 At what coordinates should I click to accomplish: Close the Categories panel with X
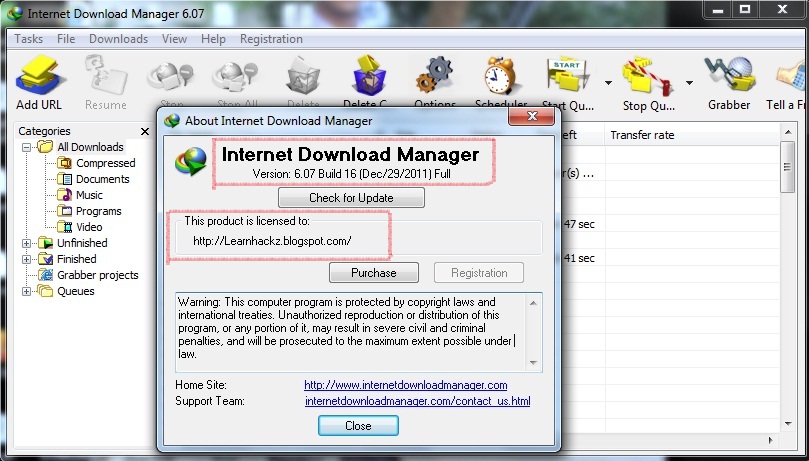click(x=145, y=131)
